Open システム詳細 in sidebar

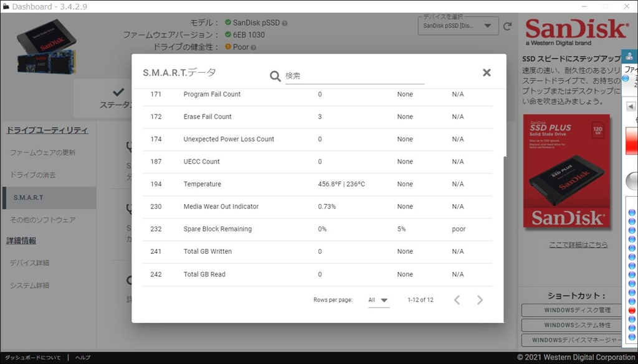click(30, 285)
